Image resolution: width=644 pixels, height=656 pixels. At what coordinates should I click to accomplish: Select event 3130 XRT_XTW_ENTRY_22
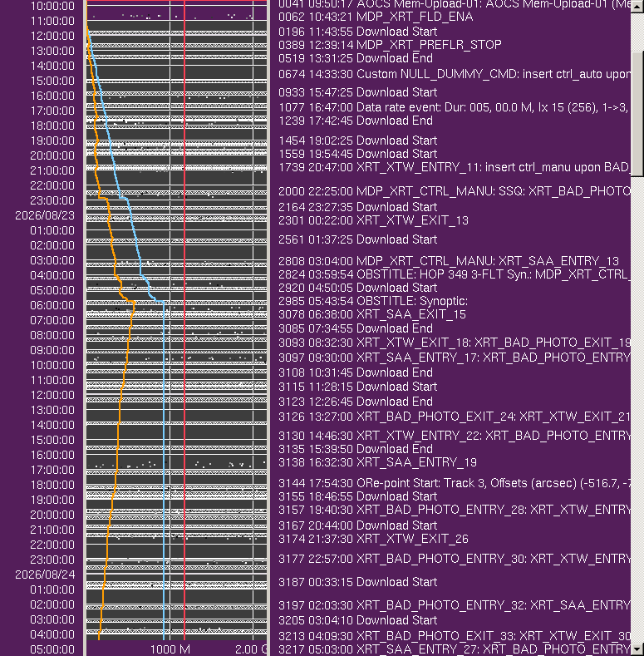point(455,436)
